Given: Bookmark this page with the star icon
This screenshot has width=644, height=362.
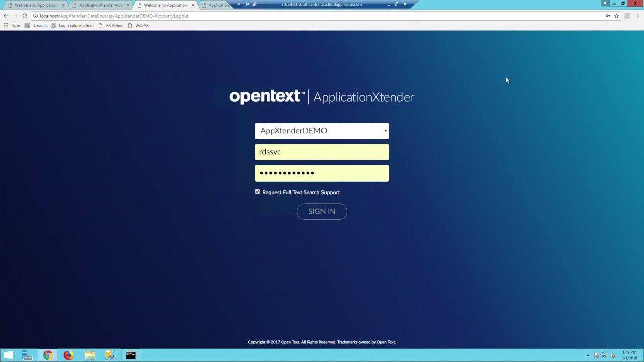Looking at the screenshot, I should (616, 16).
